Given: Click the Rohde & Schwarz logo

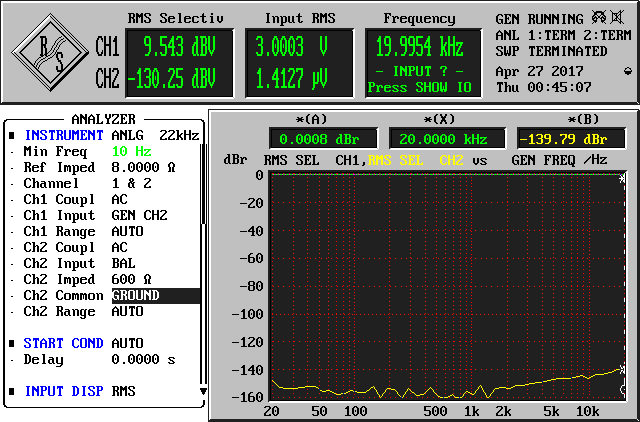Looking at the screenshot, I should (50, 52).
